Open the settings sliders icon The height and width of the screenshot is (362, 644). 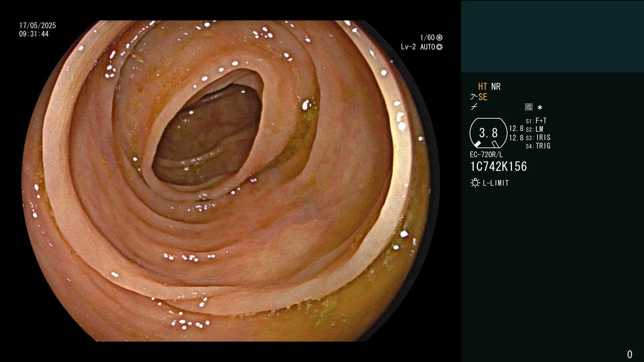pyautogui.click(x=529, y=107)
